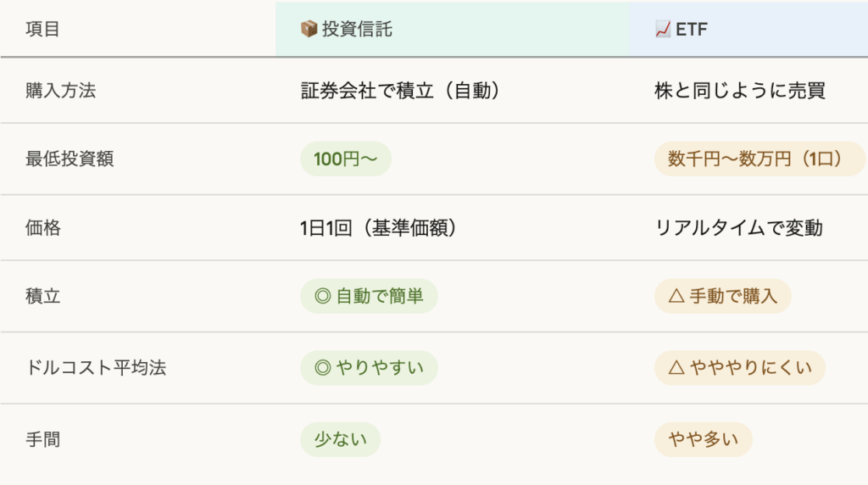
Task: Click the △ 手動で購入 badge
Action: coord(722,297)
